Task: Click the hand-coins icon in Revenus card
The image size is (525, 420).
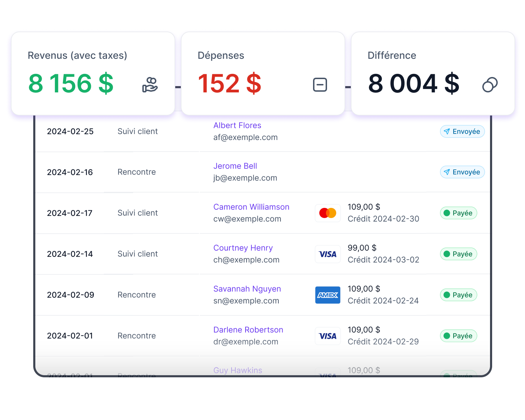Action: click(x=150, y=85)
